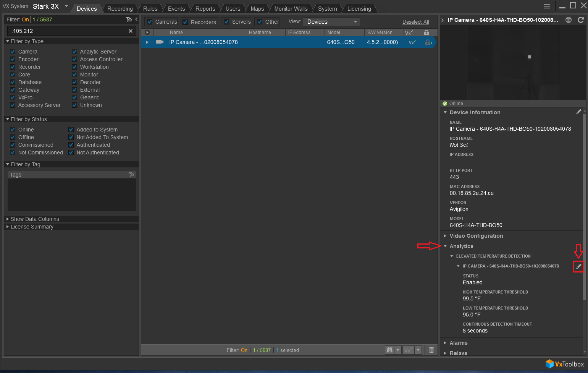Disable the Recorders checkbox
Screen dimensions: 588x373
185,22
